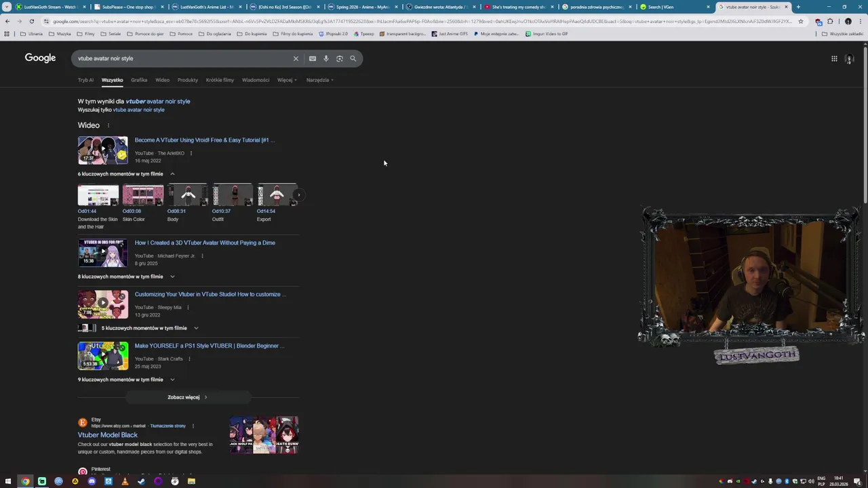This screenshot has height=488, width=868.
Task: Reload the page
Action: (32, 21)
